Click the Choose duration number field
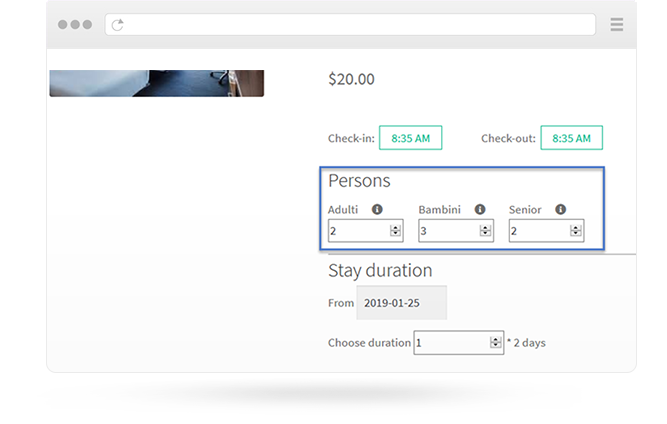The image size is (667, 424). [459, 342]
